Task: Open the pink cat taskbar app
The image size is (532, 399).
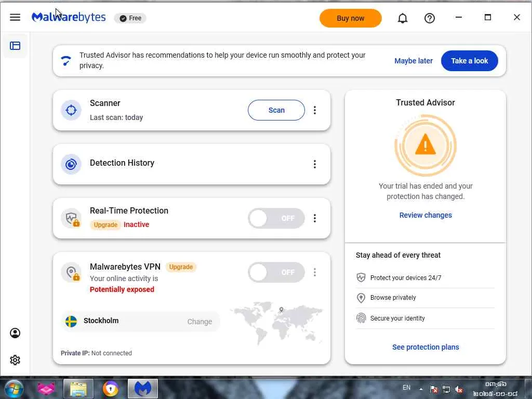Action: (46, 389)
